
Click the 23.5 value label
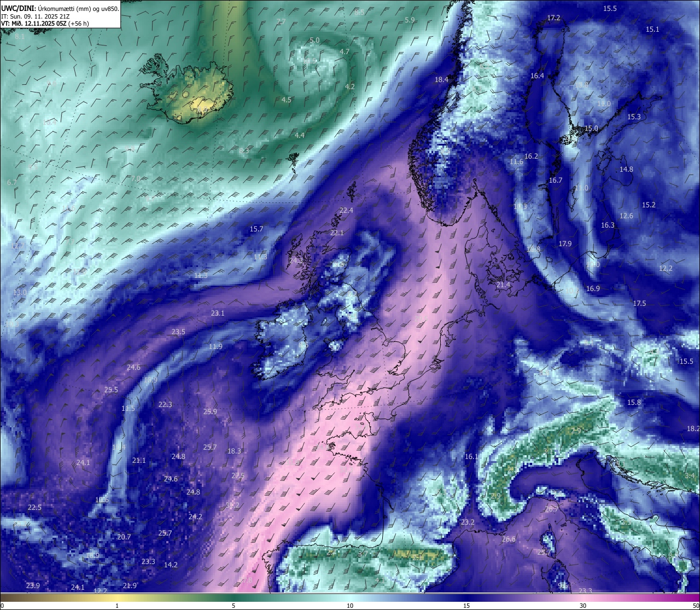point(178,332)
